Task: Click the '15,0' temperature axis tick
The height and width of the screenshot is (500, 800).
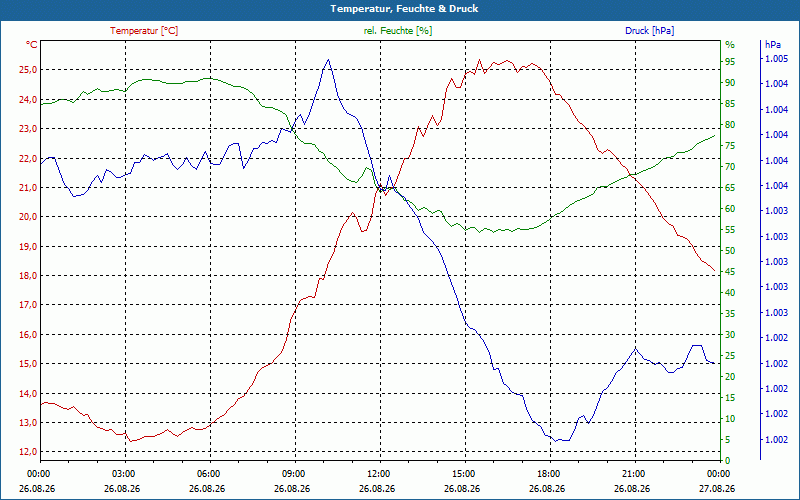Action: (x=28, y=364)
